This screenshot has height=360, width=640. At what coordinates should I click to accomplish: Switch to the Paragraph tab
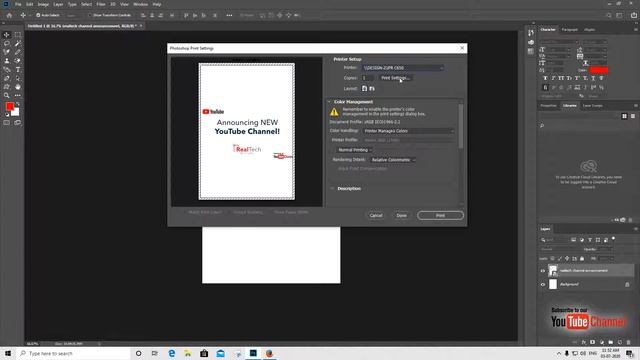[569, 29]
